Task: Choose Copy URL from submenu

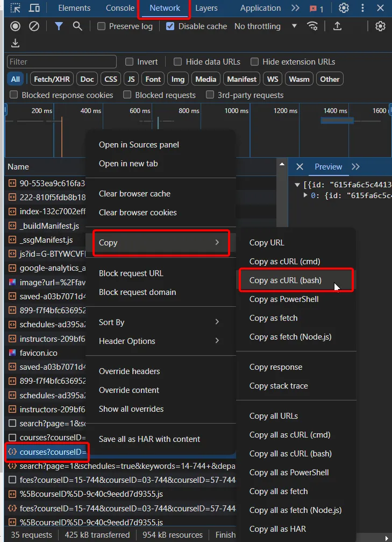Action: [296, 243]
